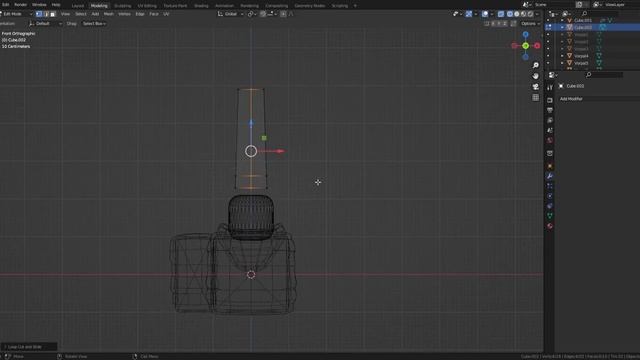Open the Edit Mode dropdown

click(16, 14)
